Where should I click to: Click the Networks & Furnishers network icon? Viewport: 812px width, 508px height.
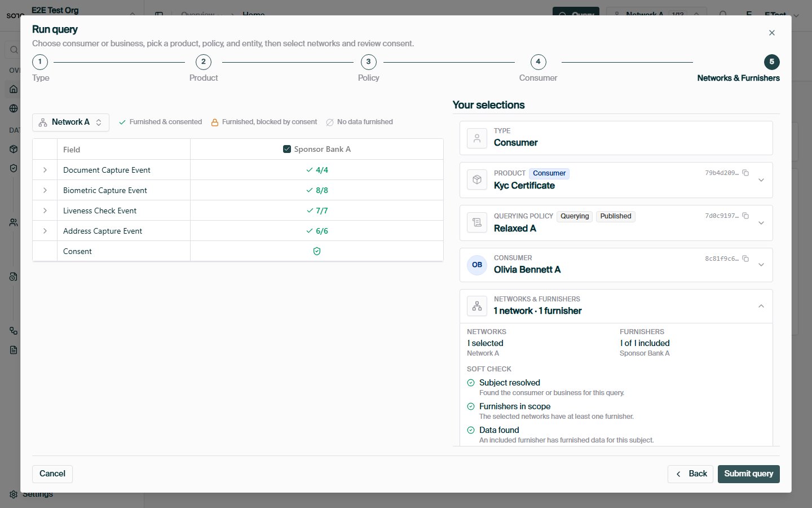pos(477,306)
